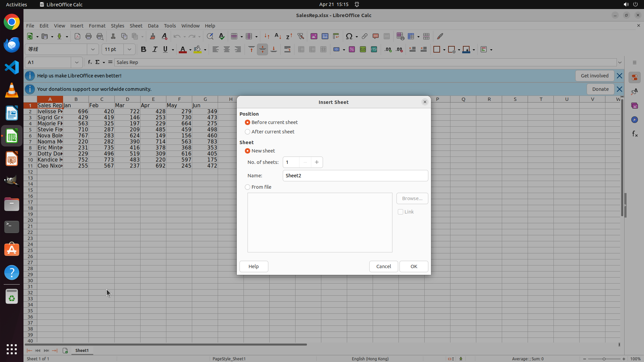Open the Thunderbird mail app in the dock
Viewport: 644px width, 362px height.
point(12,45)
